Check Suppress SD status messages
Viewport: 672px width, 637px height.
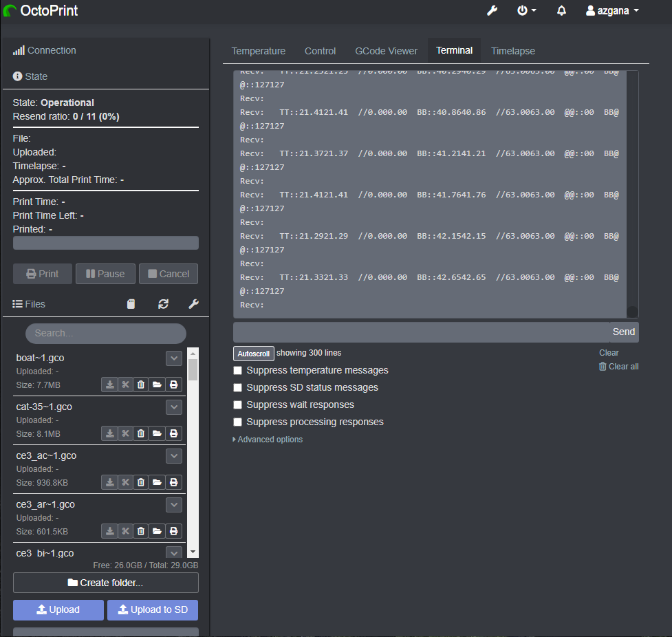click(238, 387)
